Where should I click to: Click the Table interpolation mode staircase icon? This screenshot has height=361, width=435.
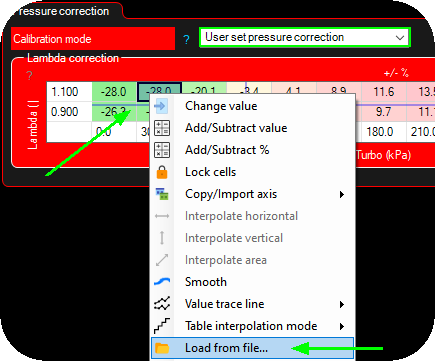tap(162, 326)
